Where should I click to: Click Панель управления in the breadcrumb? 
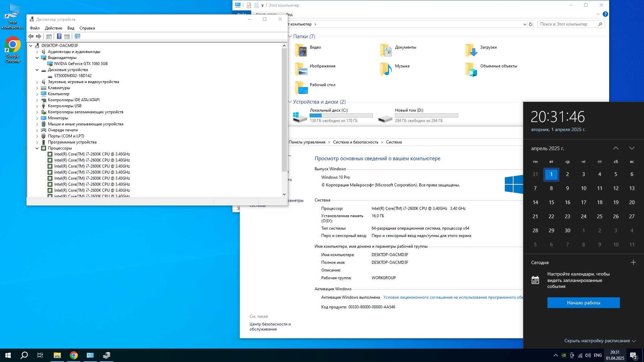click(307, 142)
